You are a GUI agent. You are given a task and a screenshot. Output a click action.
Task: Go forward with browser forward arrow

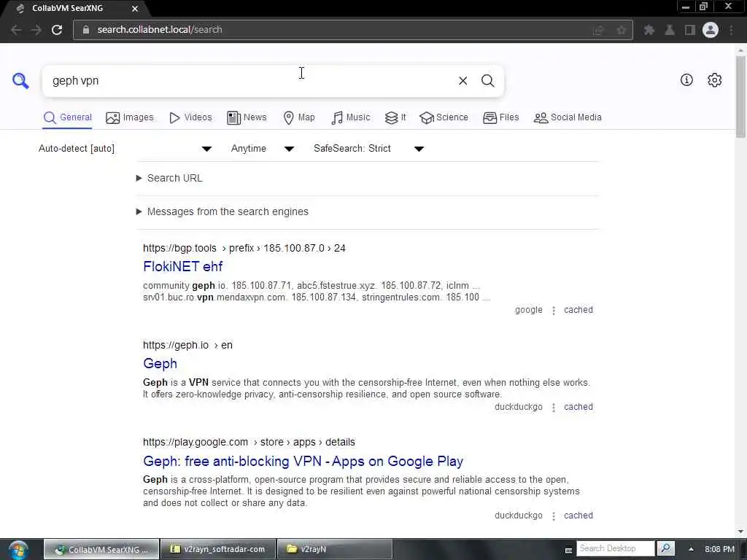(x=36, y=29)
